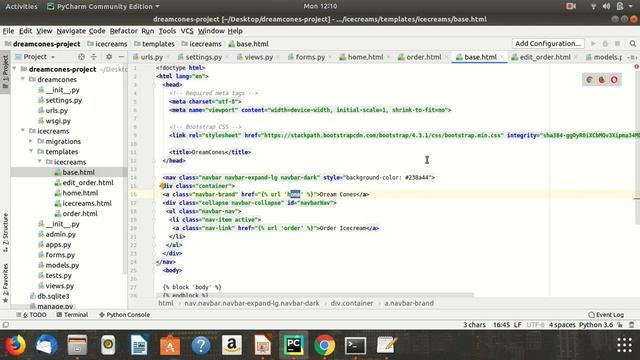Viewport: 640px width, 360px height.
Task: Collapse the templates folder arrow
Action: coord(31,151)
